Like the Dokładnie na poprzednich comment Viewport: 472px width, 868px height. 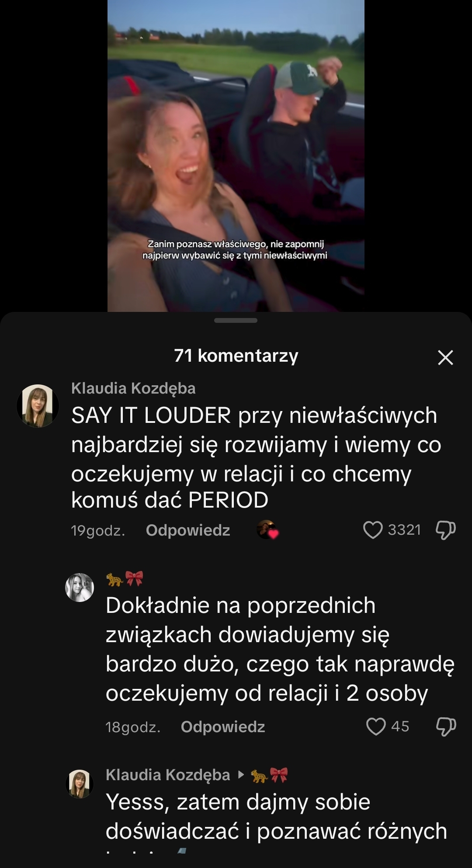[376, 726]
